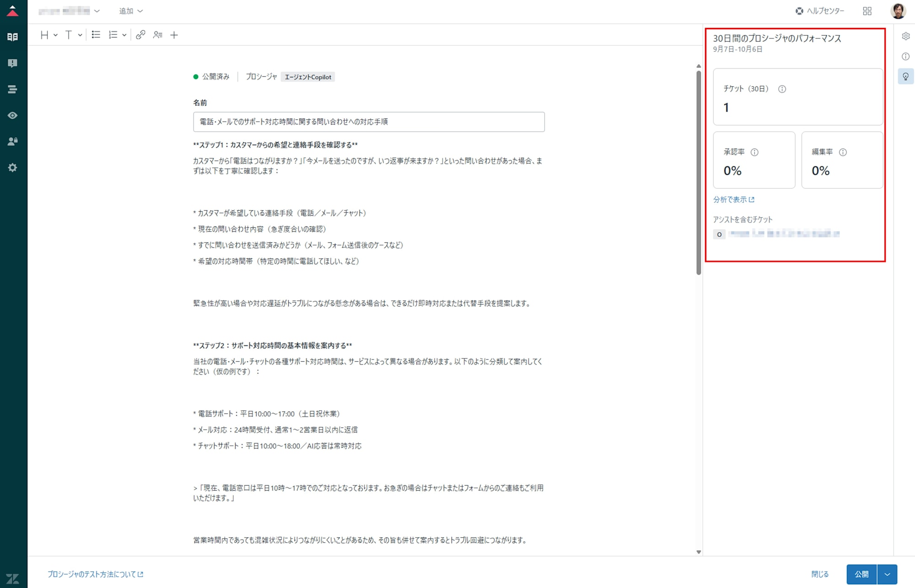Click the plus icon in editor toolbar
This screenshot has height=588, width=915.
point(174,35)
